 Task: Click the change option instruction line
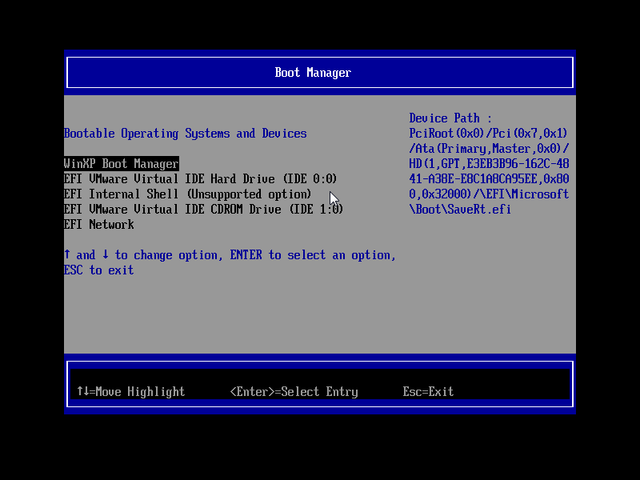230,255
